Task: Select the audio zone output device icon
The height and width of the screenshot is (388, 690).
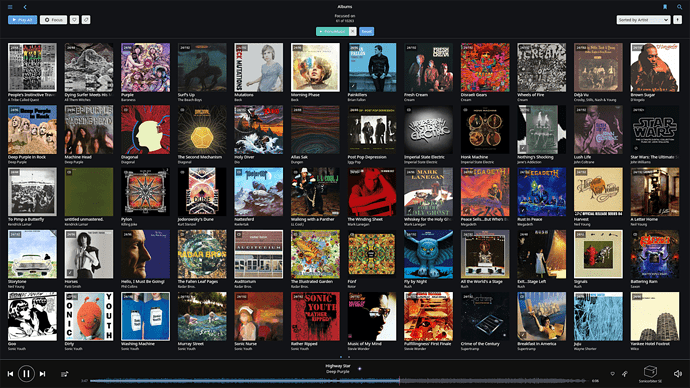Action: pos(650,371)
